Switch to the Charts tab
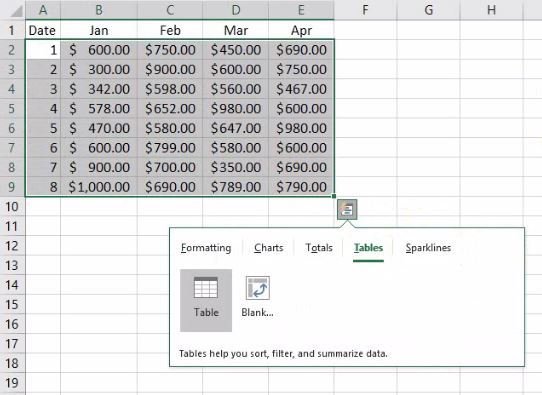Image resolution: width=542 pixels, height=395 pixels. tap(269, 248)
